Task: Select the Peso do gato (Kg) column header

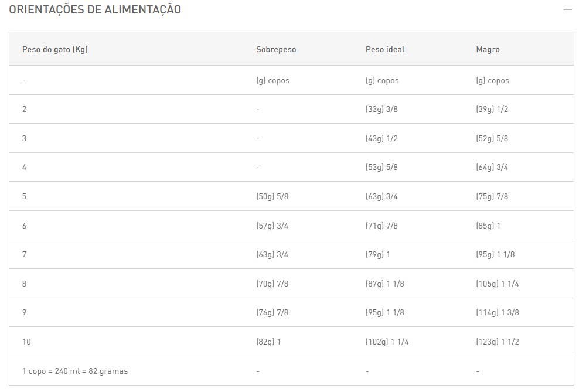Action: [55, 49]
